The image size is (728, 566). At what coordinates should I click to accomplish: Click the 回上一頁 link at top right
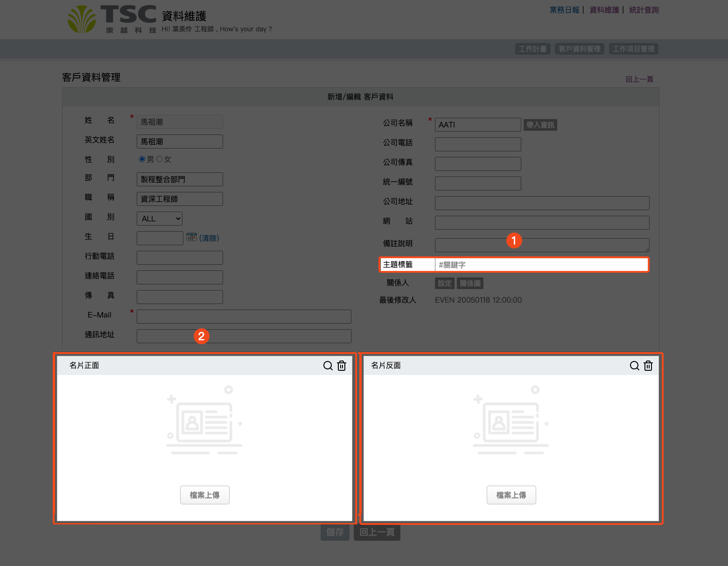pos(639,79)
